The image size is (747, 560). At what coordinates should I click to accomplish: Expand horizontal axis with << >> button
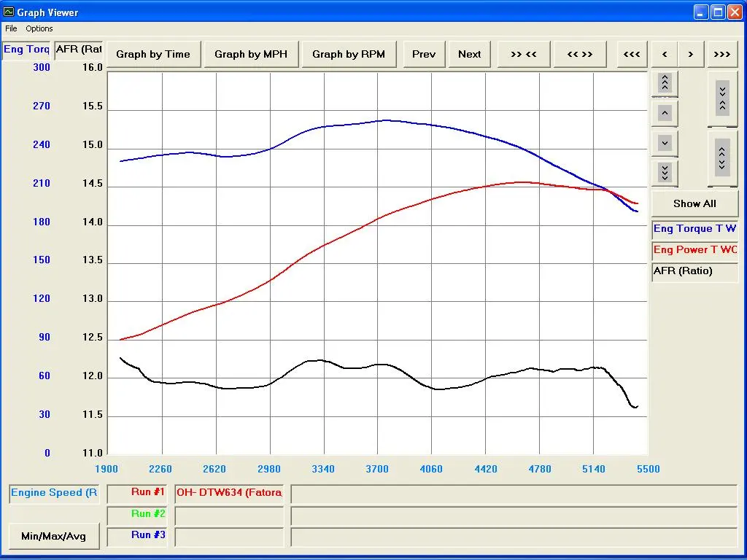coord(580,54)
